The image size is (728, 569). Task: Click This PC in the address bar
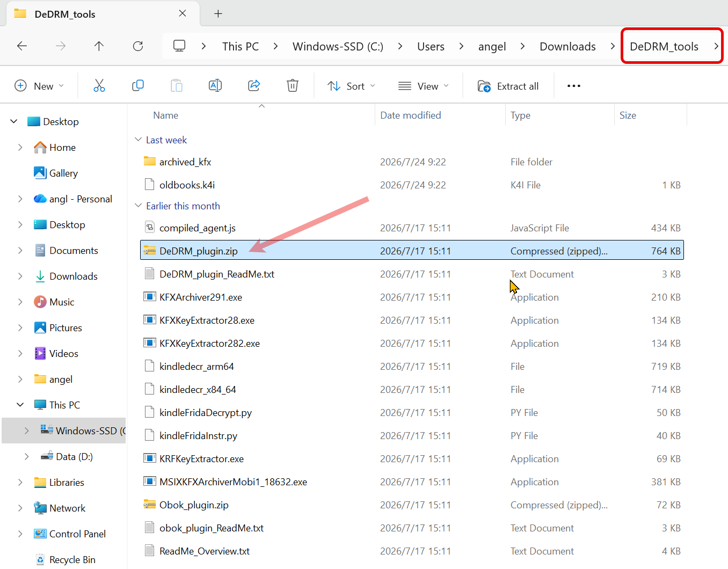[241, 47]
